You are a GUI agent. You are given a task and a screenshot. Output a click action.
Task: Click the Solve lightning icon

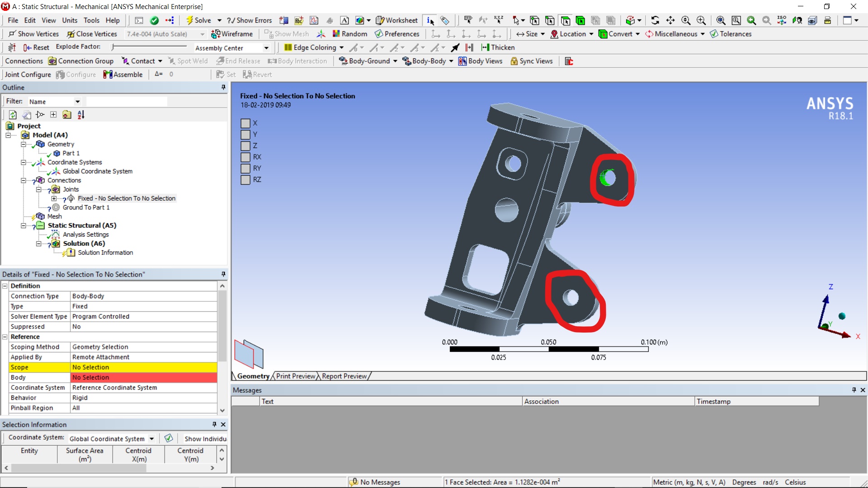(190, 20)
